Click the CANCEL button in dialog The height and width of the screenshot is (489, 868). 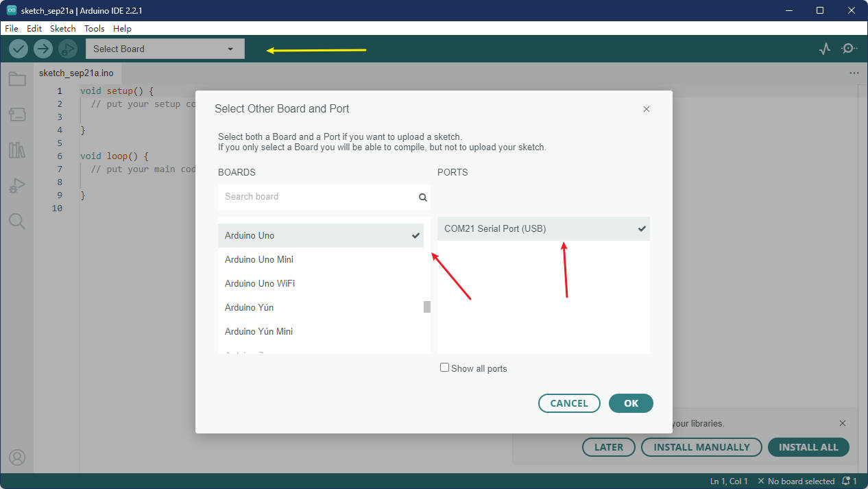point(569,403)
